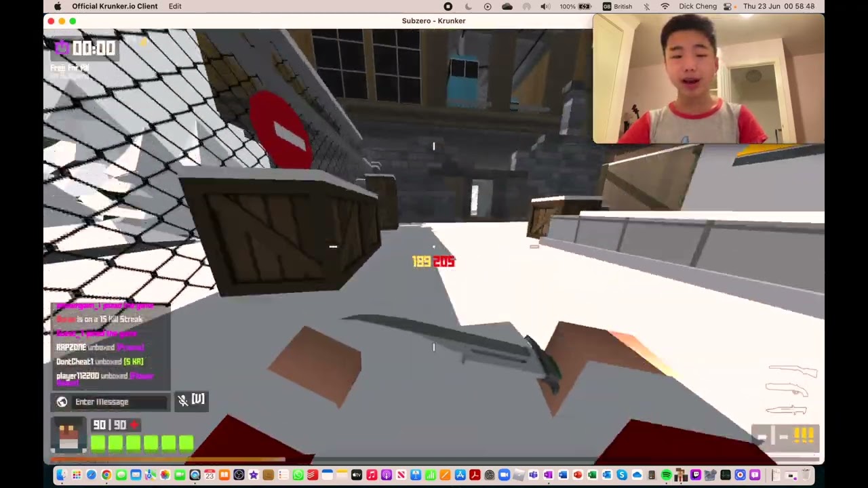Open Twitch from the Dock
This screenshot has height=488, width=868.
point(696,475)
